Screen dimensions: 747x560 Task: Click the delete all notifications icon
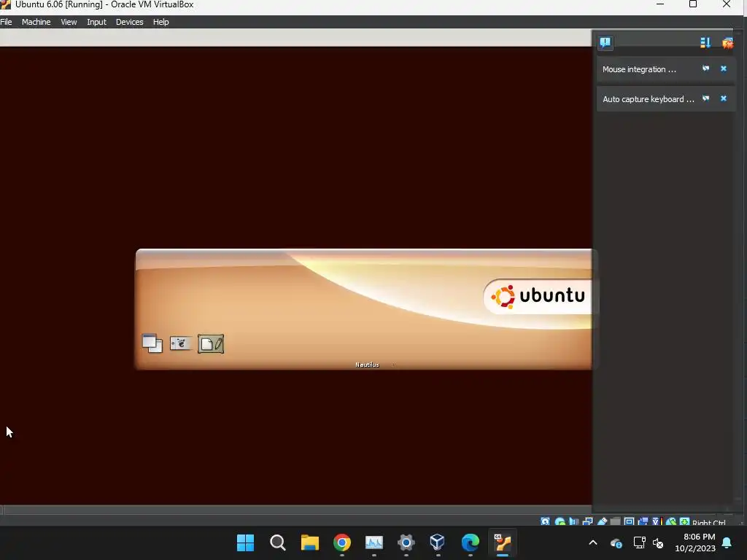[727, 43]
